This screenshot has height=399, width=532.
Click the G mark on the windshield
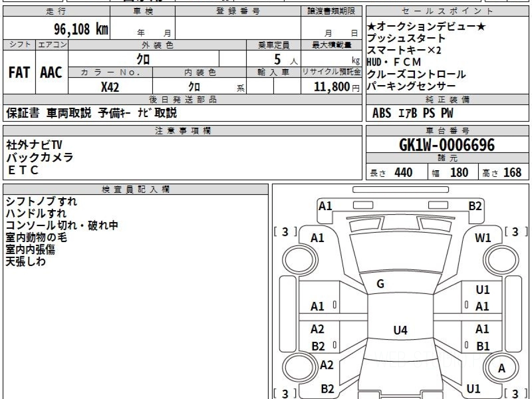coord(380,284)
